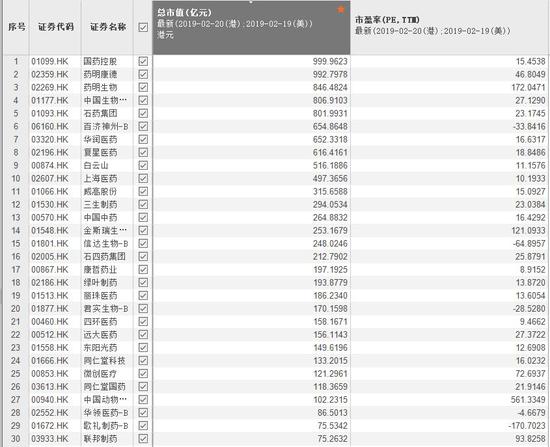
Task: Click PE value 72.6937
Action: coord(530,373)
